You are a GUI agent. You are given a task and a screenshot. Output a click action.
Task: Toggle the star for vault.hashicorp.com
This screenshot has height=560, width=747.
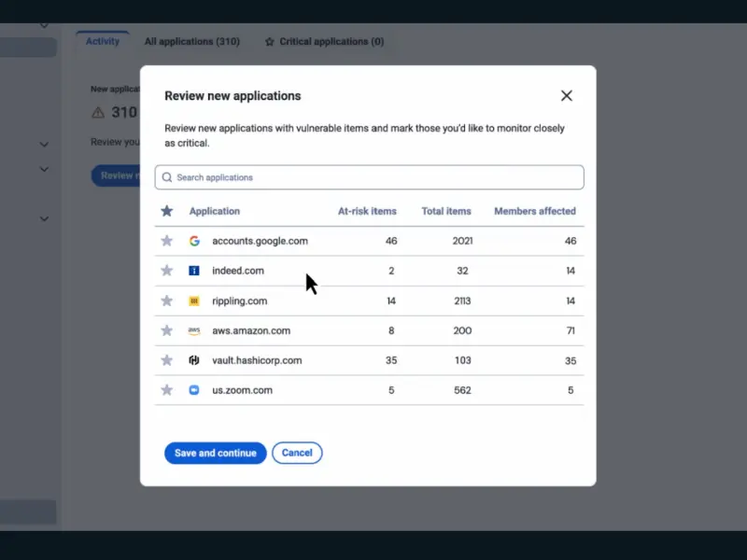click(167, 360)
